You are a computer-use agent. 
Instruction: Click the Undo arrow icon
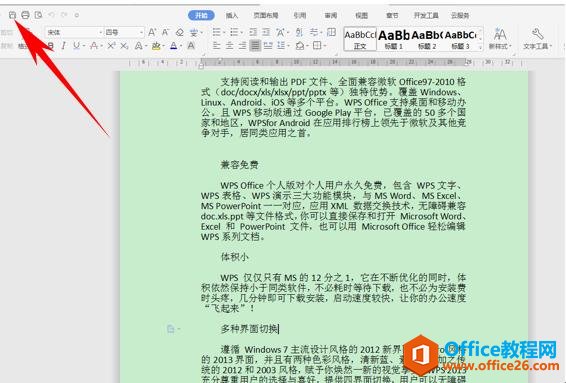click(51, 15)
